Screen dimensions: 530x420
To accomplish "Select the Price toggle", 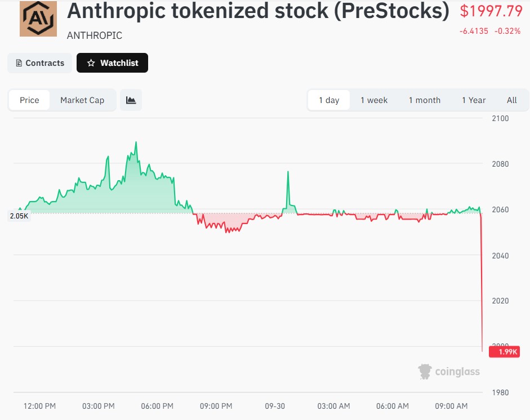I will tap(29, 100).
